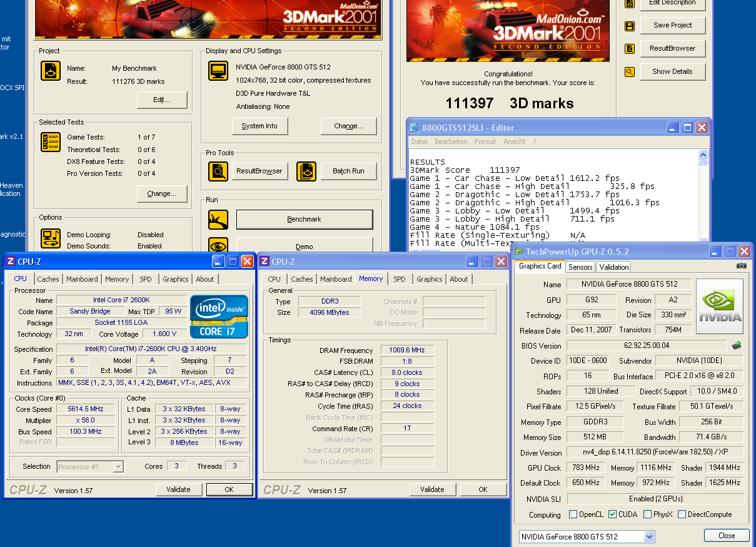Open the Ansicht menu in Editor
Viewport: 756px width, 547px height.
coord(515,141)
